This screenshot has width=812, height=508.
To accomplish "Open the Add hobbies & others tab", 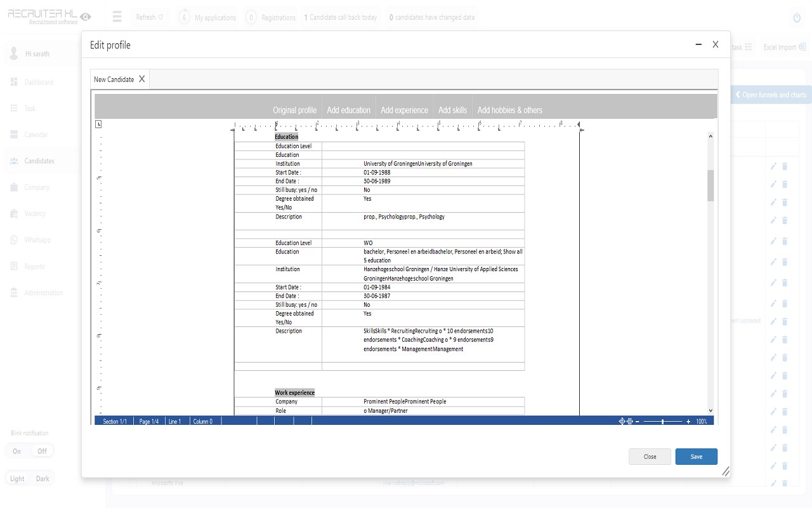I will (x=510, y=110).
